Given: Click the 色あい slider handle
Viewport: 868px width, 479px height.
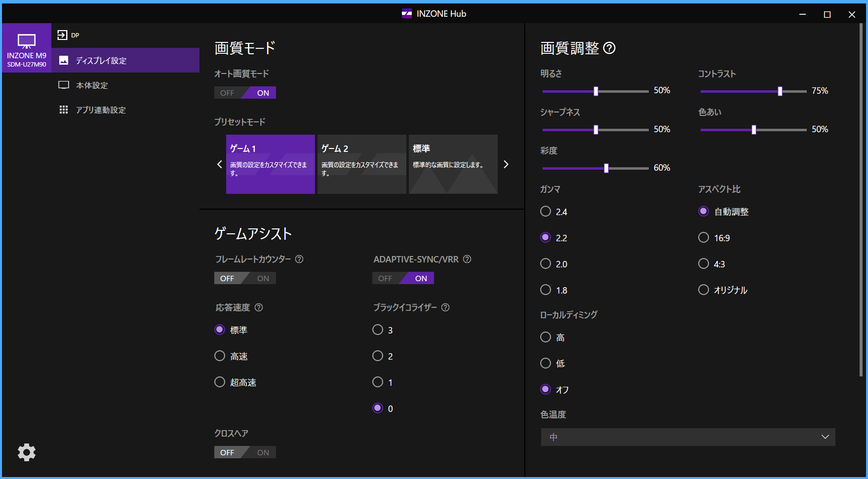Looking at the screenshot, I should click(754, 130).
